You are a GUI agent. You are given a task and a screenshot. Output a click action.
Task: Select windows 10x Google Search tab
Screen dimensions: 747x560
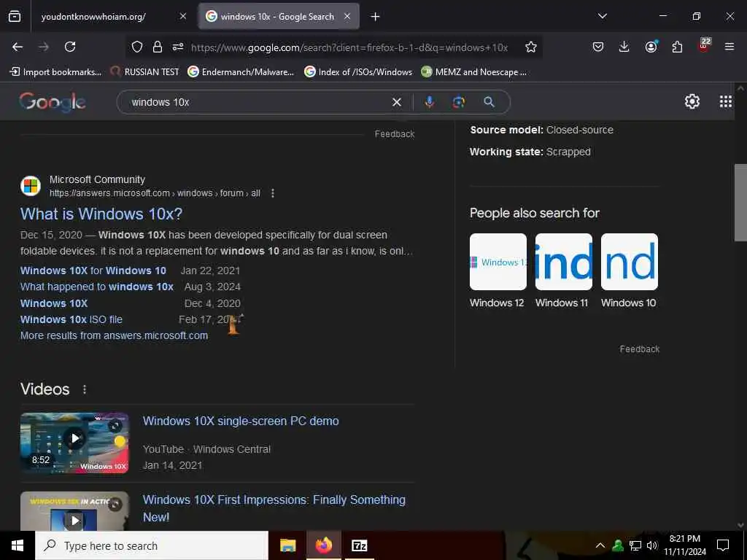pos(277,17)
